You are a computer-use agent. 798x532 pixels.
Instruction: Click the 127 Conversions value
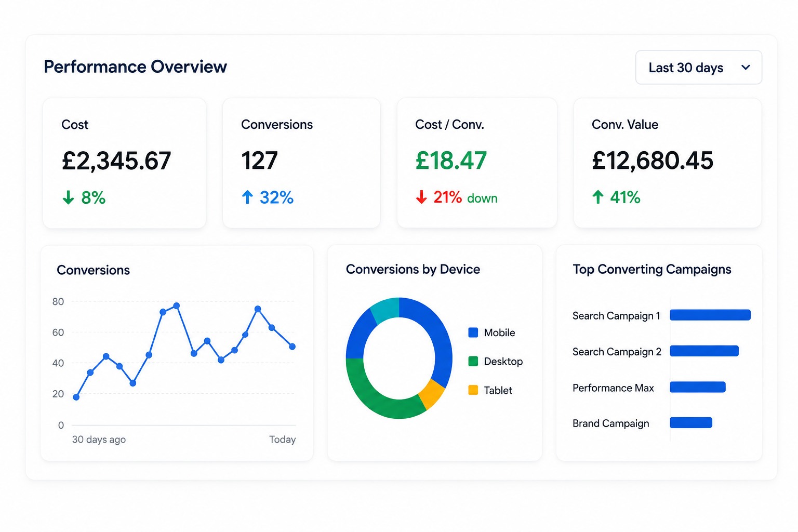pyautogui.click(x=259, y=161)
